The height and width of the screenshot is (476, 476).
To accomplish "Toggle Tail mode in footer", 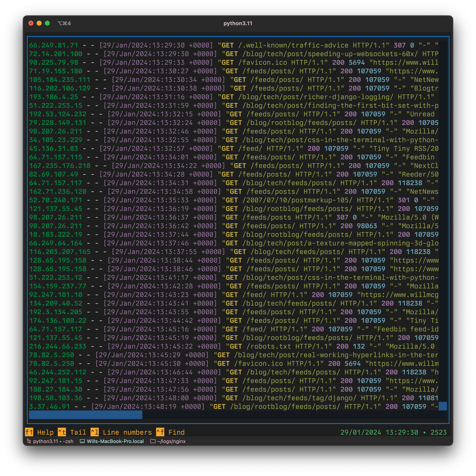I will 72,432.
